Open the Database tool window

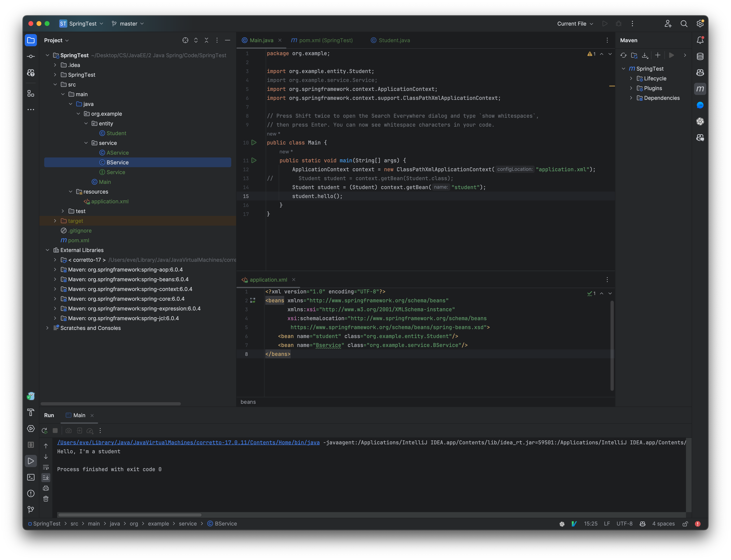(x=700, y=56)
